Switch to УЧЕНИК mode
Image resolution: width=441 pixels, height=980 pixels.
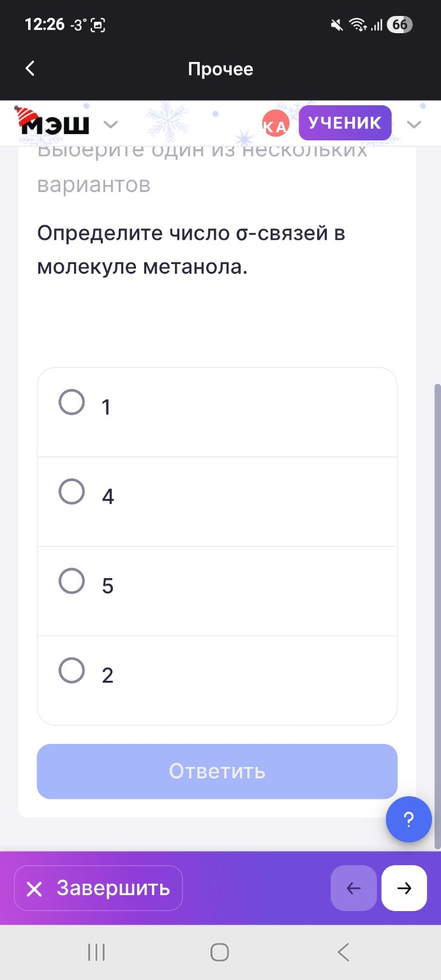click(345, 122)
